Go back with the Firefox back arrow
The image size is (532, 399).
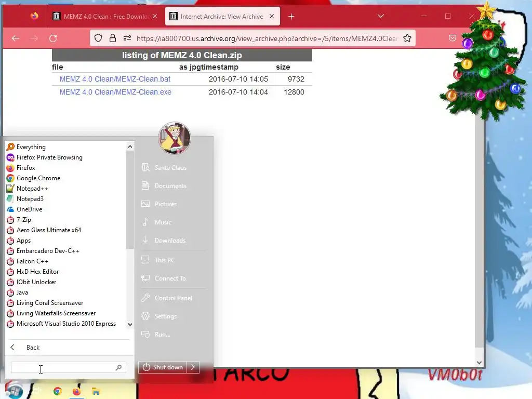(15, 38)
